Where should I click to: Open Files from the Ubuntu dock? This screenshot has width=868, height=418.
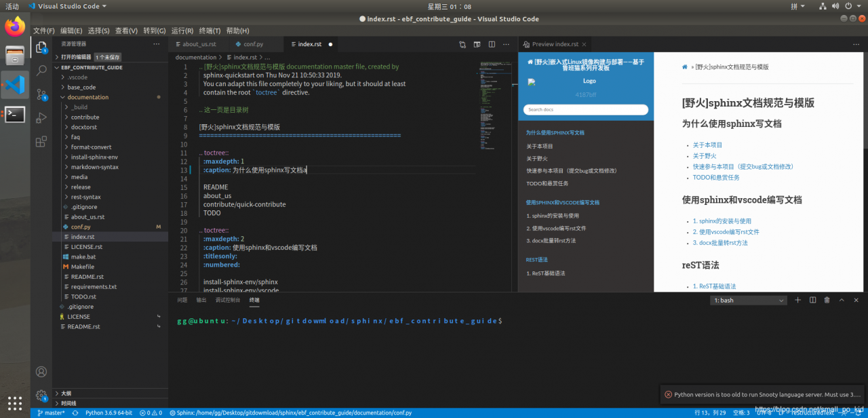point(15,56)
